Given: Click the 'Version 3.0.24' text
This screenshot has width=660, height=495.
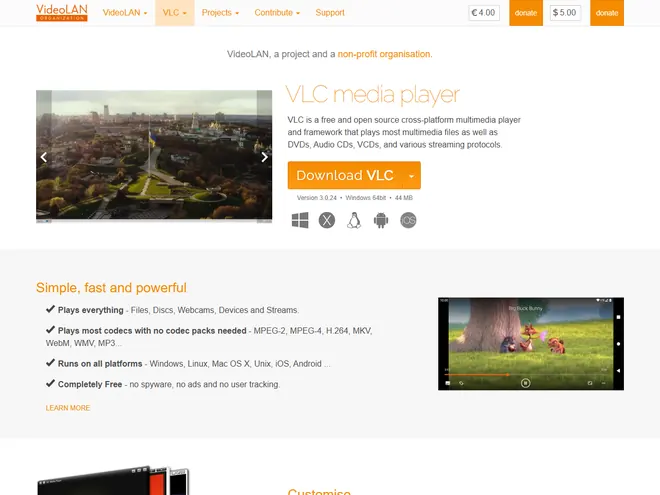Looking at the screenshot, I should pos(317,198).
